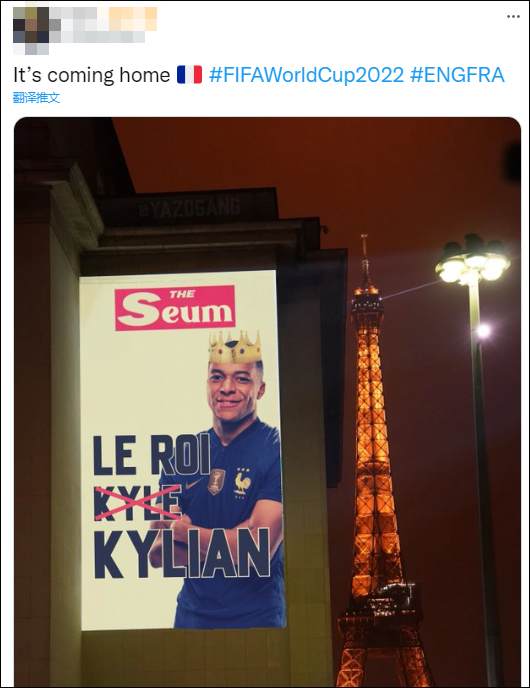Open the three-dot more options menu
This screenshot has width=530, height=688.
click(x=513, y=17)
